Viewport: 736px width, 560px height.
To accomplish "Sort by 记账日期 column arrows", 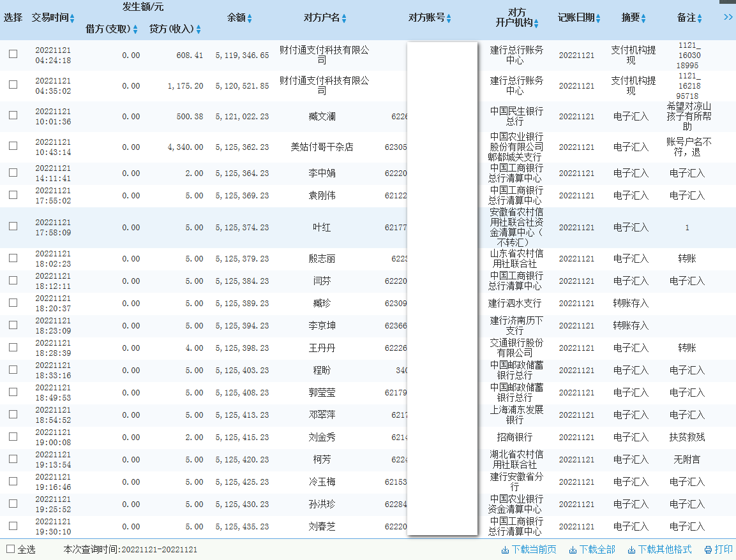I will tap(598, 18).
